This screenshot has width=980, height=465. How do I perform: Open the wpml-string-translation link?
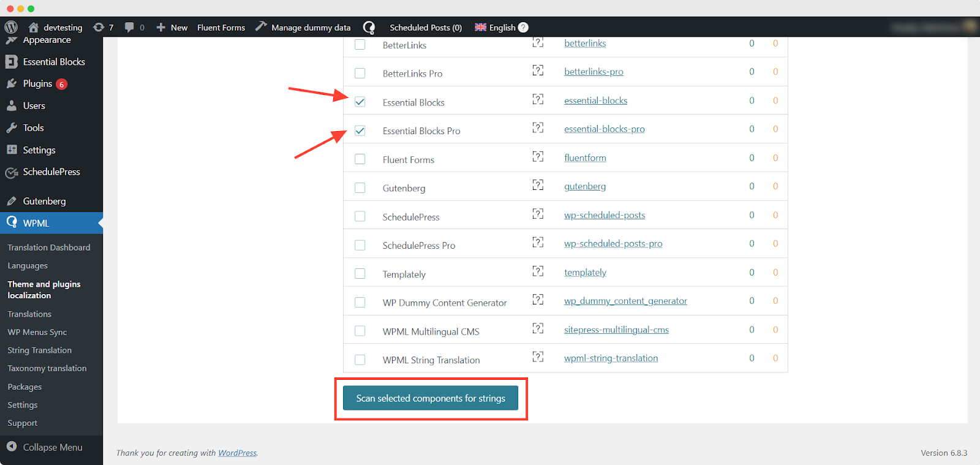point(611,358)
